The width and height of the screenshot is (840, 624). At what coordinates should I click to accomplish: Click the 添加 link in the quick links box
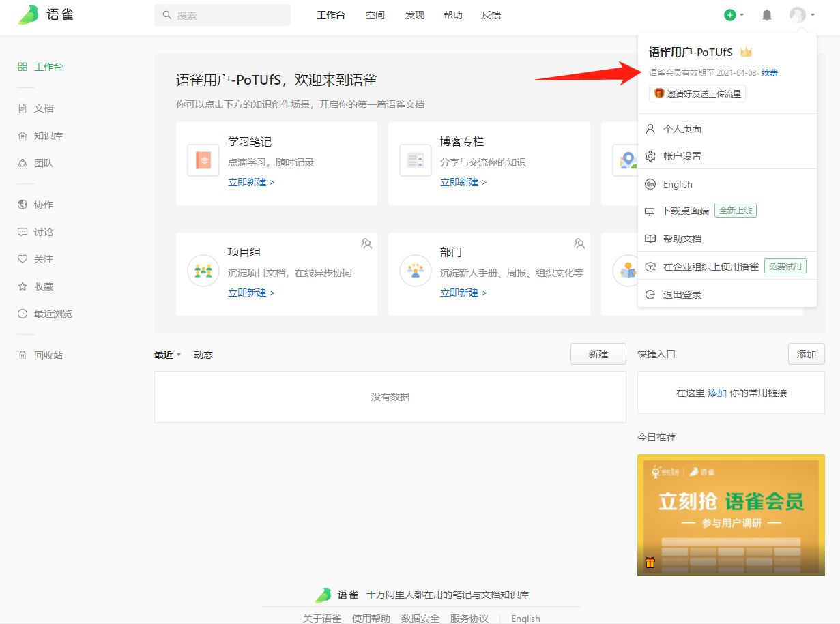[717, 393]
